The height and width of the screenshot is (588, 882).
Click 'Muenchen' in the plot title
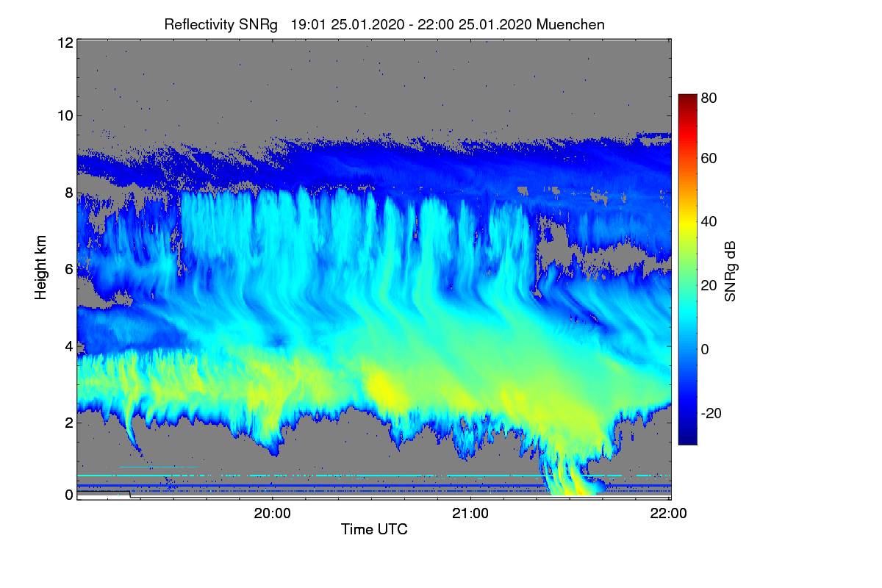[571, 24]
